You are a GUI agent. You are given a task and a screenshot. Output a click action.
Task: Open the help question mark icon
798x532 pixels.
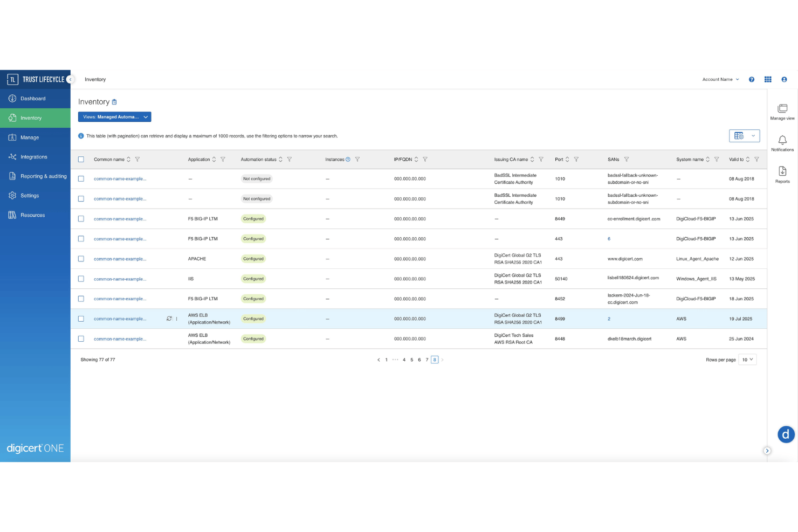(752, 79)
